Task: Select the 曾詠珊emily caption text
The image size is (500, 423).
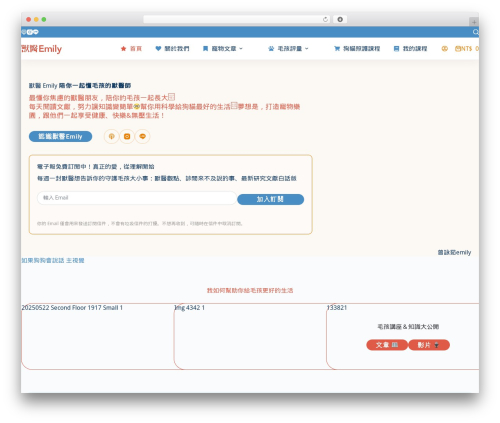Action: [454, 252]
